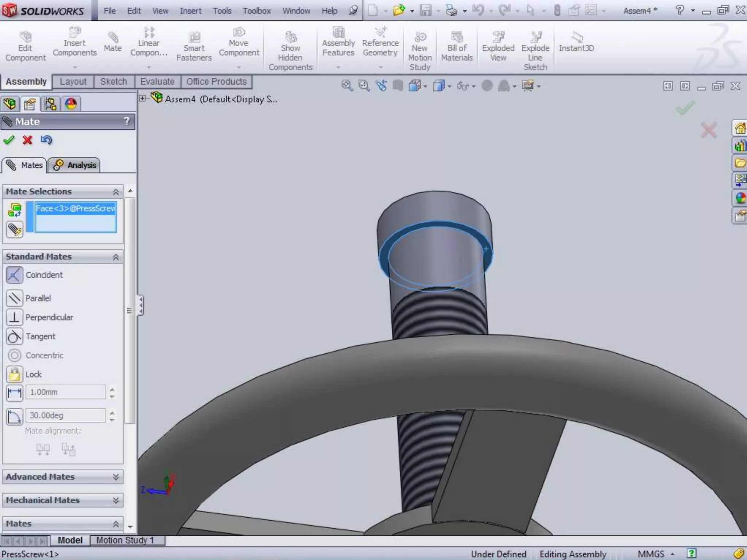Switch to Motion Study 1 tab
The height and width of the screenshot is (560, 747).
pyautogui.click(x=125, y=540)
